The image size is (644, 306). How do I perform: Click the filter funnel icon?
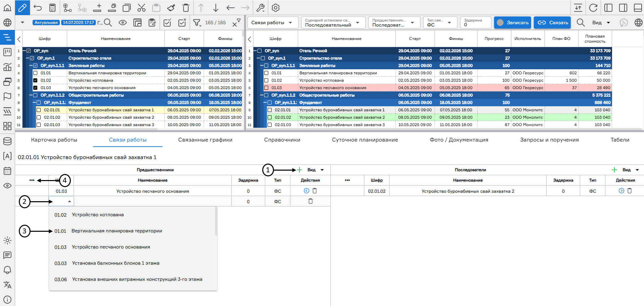pos(197,23)
